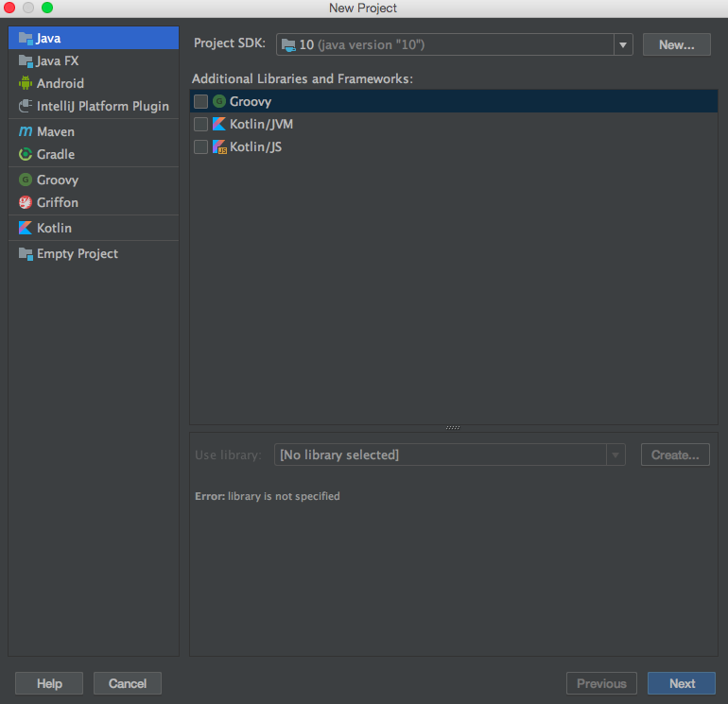Screen dimensions: 728x704
Task: Click the 'java version "10"' SDK text
Action: 371,45
